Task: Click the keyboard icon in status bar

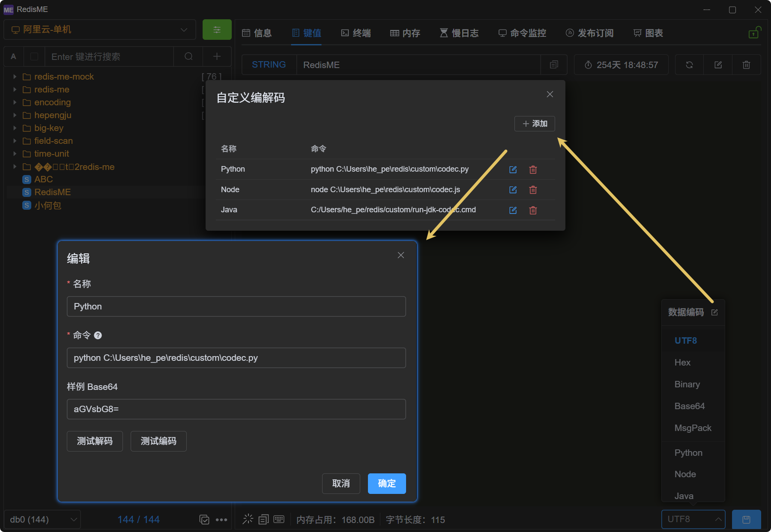Action: click(x=279, y=519)
